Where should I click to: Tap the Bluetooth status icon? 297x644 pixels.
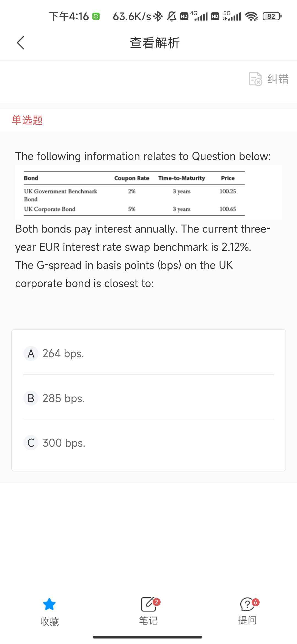(158, 17)
